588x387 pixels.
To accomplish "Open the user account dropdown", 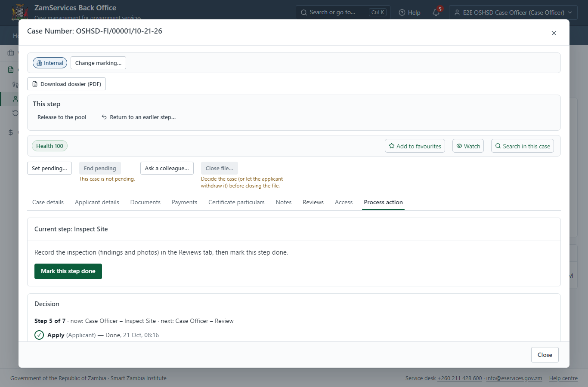I will (513, 12).
